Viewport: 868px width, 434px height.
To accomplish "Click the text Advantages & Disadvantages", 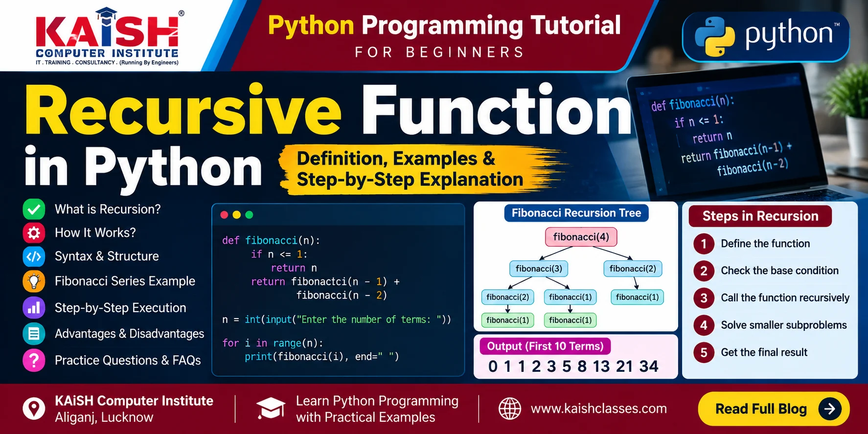I will [130, 334].
